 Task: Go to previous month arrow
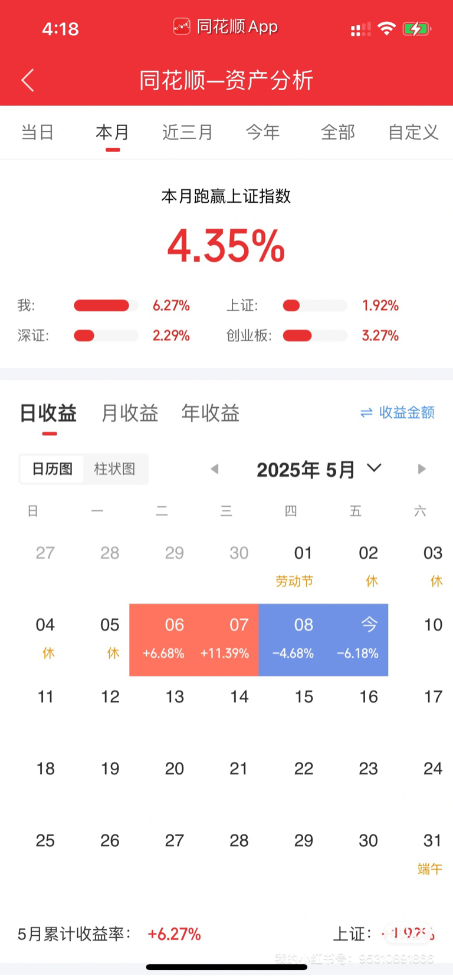pyautogui.click(x=215, y=469)
